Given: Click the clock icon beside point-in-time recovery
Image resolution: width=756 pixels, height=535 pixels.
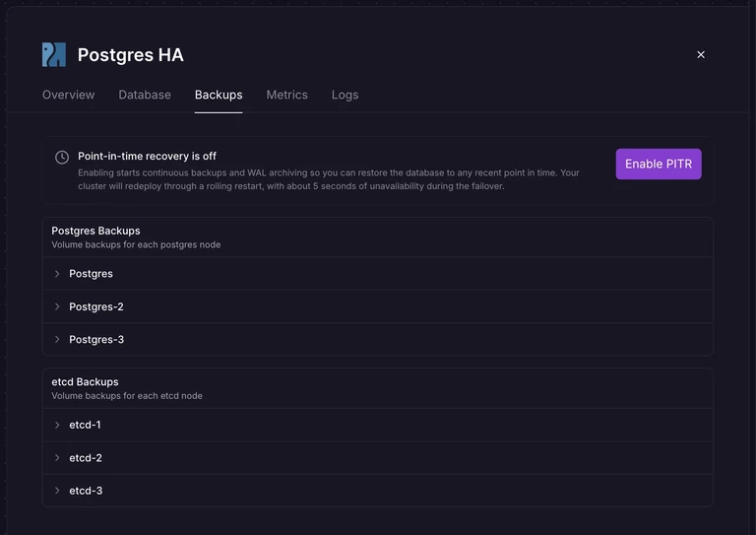Looking at the screenshot, I should 62,157.
